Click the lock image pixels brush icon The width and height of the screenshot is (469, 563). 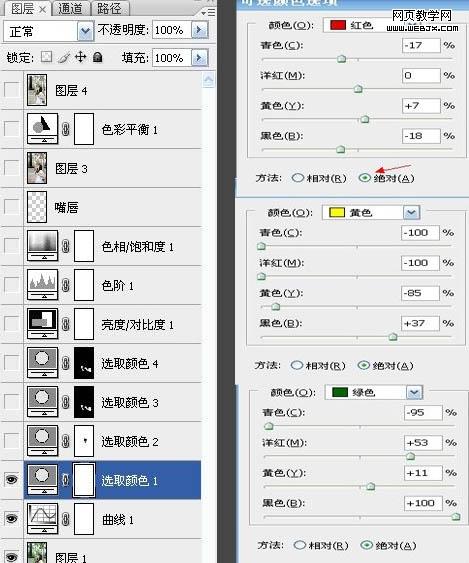tap(64, 57)
